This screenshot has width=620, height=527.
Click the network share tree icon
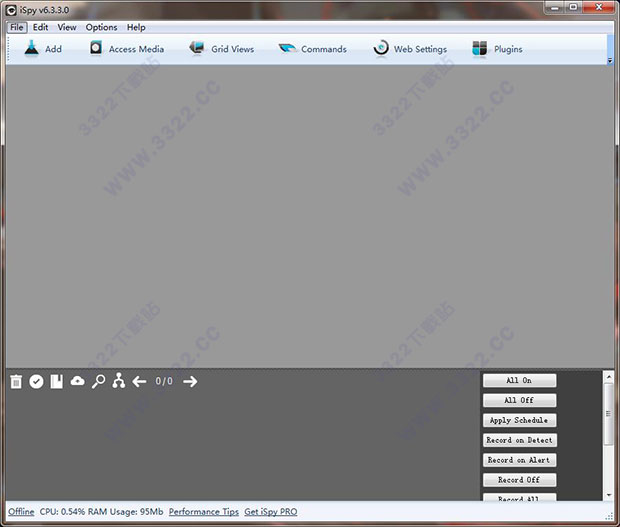(x=119, y=381)
